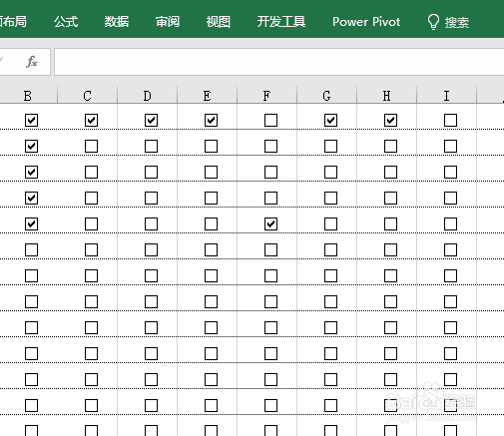Open the 公式 ribbon tab
This screenshot has width=504, height=436.
click(66, 22)
